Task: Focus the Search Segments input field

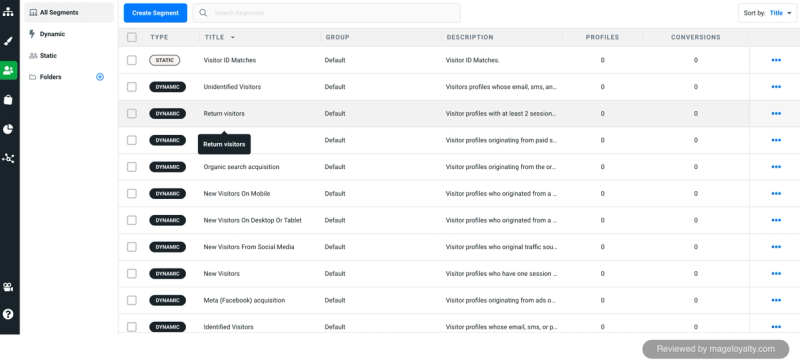Action: [327, 13]
